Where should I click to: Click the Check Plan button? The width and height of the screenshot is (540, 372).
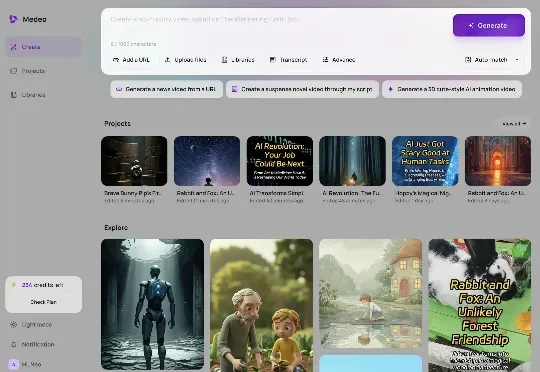point(43,302)
